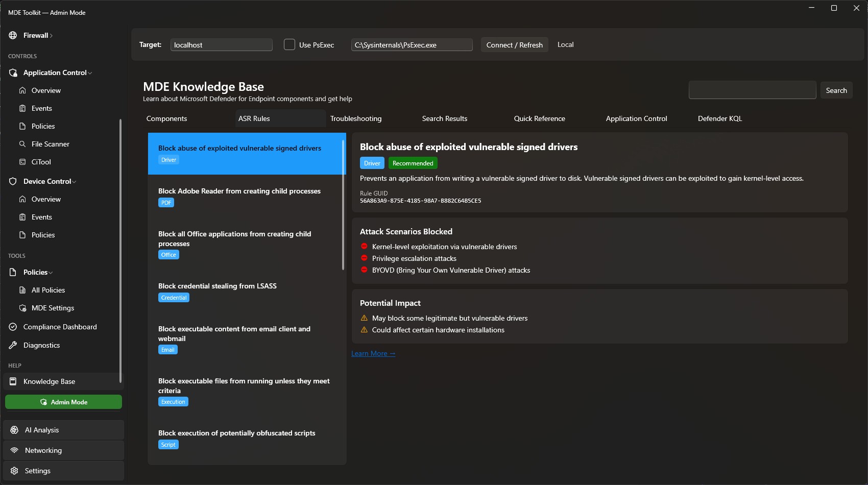Click the Settings gear icon
This screenshot has height=485, width=868.
14,471
